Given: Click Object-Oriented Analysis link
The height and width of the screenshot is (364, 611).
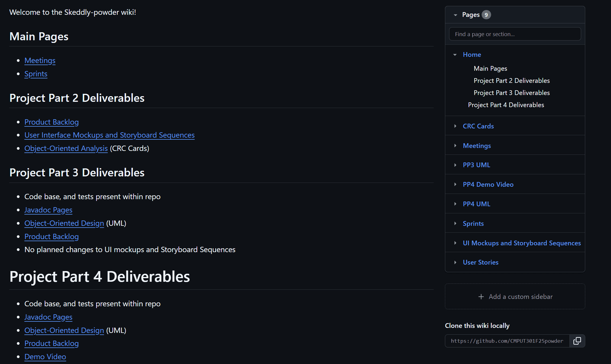Looking at the screenshot, I should click(x=66, y=148).
